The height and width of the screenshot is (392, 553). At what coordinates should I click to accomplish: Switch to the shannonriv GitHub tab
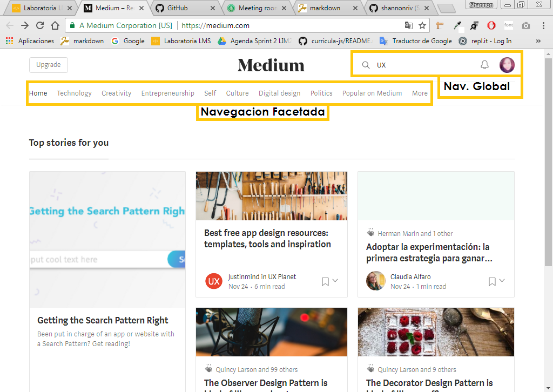398,8
